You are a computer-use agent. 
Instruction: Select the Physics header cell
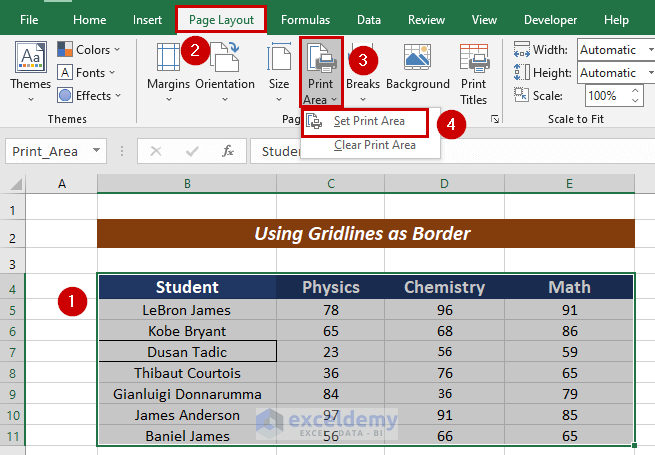pos(330,287)
